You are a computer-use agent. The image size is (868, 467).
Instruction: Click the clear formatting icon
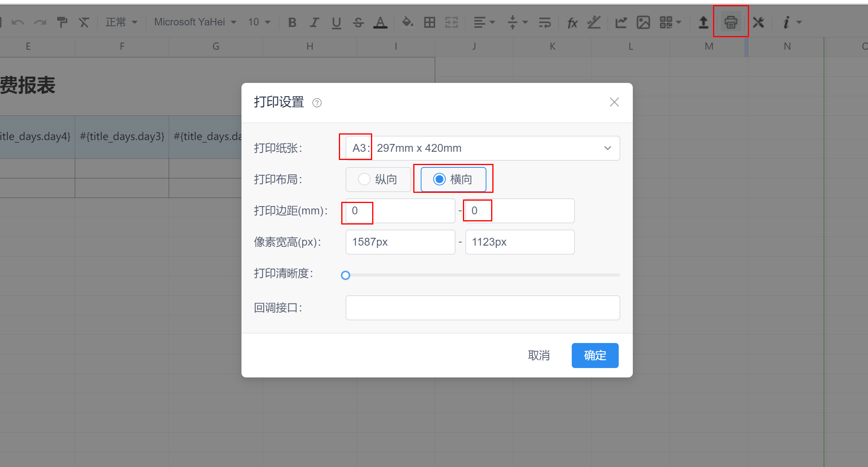pyautogui.click(x=84, y=22)
